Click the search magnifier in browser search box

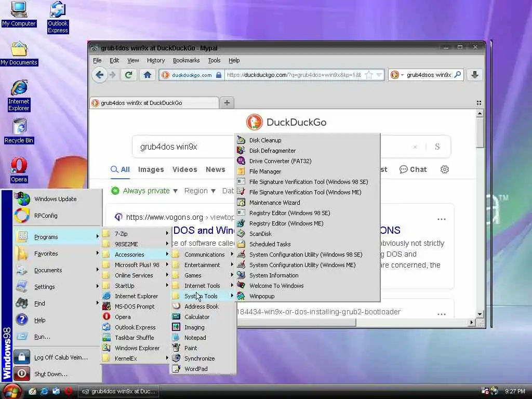tap(457, 75)
